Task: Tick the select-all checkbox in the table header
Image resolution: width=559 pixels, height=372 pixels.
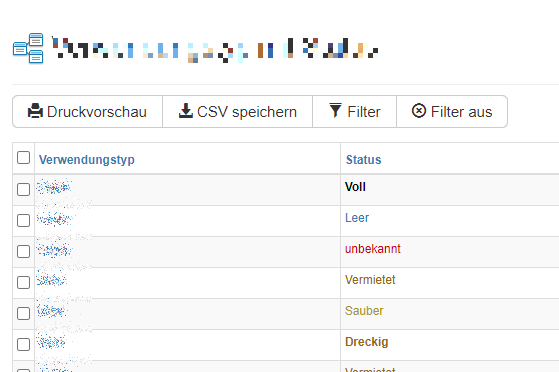Action: pos(24,158)
